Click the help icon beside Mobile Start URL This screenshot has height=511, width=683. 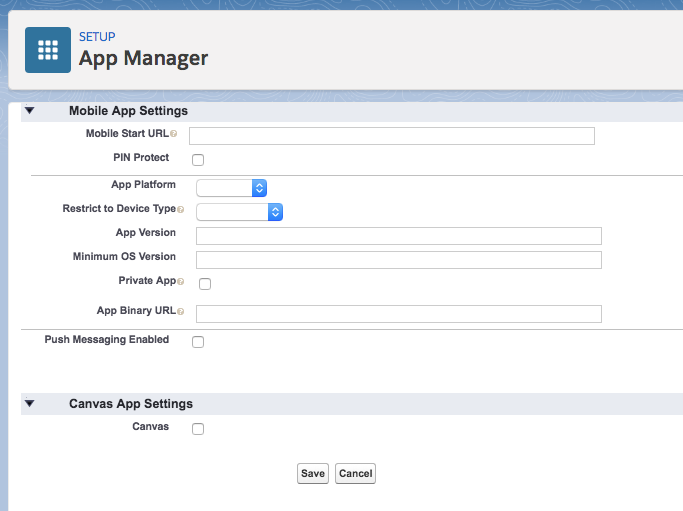(174, 134)
